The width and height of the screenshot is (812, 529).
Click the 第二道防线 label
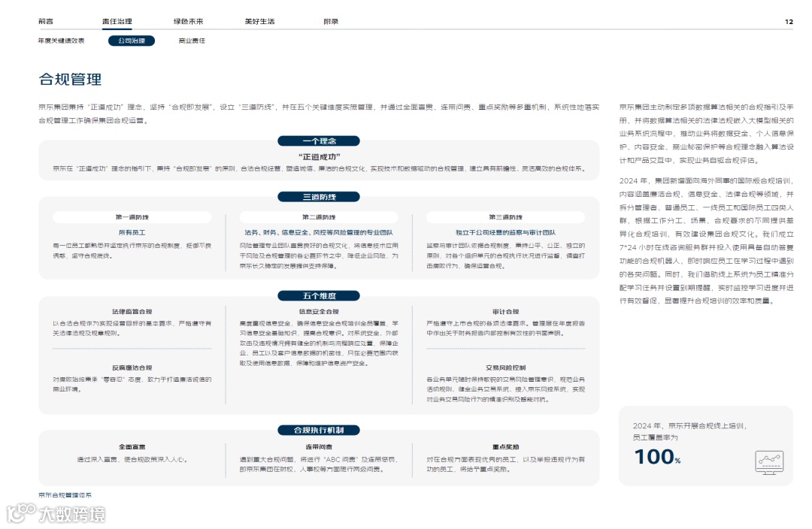click(319, 217)
